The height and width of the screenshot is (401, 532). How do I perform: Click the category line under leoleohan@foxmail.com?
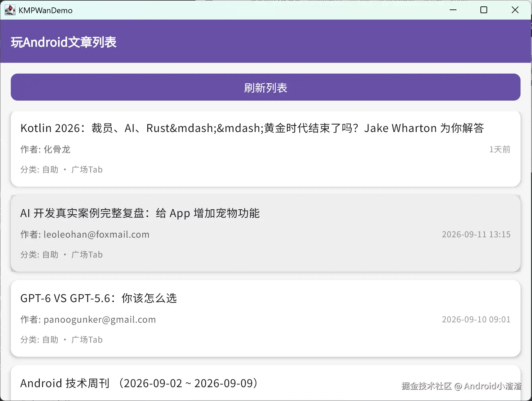61,255
